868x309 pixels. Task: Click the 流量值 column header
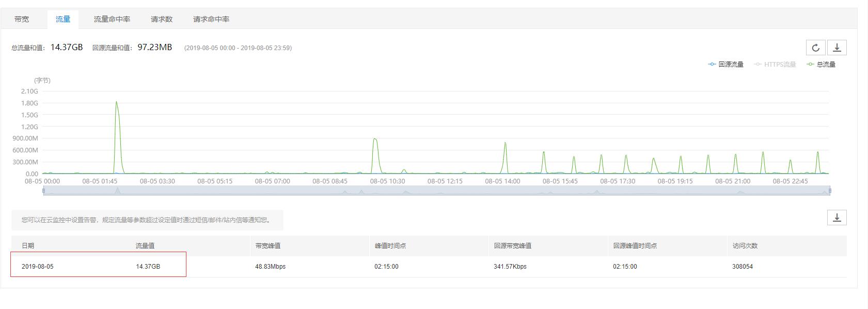point(145,246)
